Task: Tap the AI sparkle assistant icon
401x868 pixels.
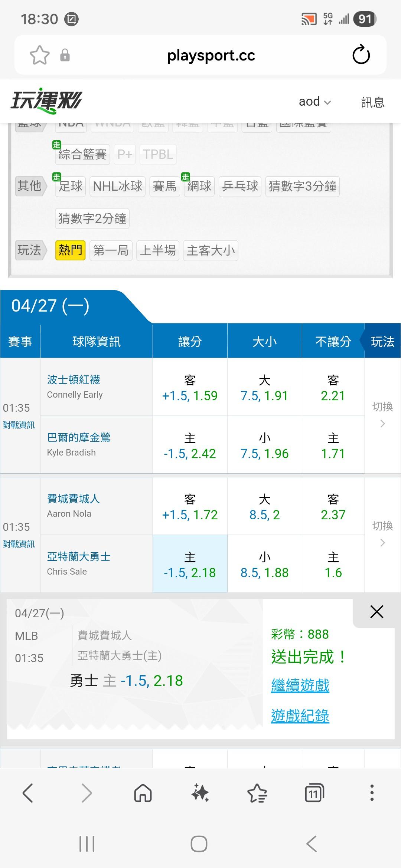Action: coord(200,793)
